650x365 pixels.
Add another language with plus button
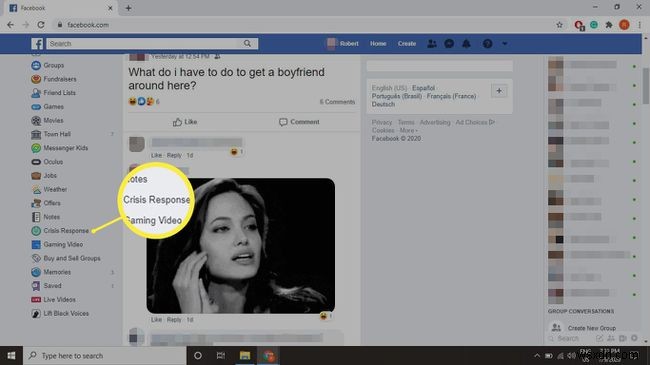[x=499, y=91]
